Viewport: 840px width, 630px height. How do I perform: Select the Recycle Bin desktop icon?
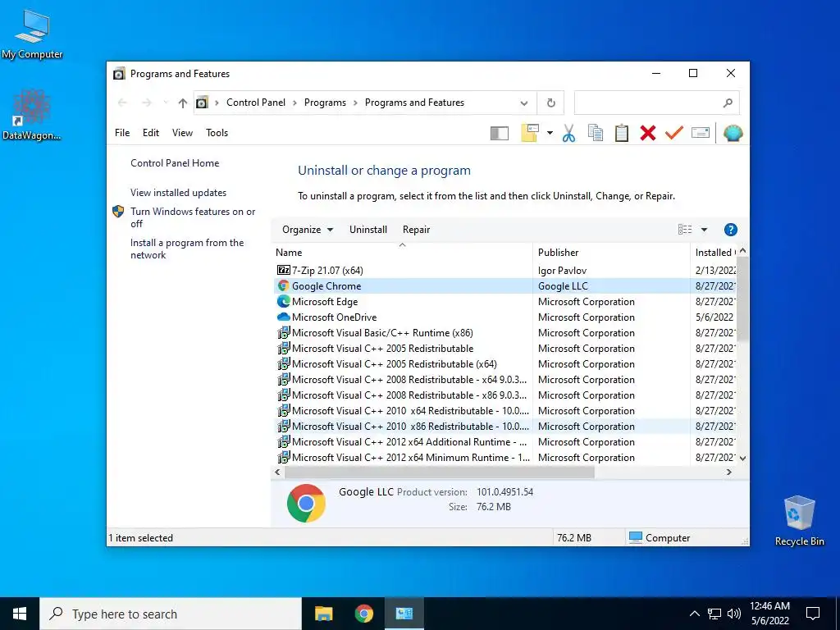[799, 521]
